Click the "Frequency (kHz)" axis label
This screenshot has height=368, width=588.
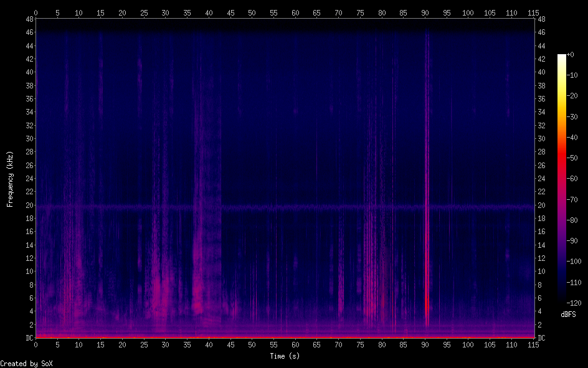(10, 178)
